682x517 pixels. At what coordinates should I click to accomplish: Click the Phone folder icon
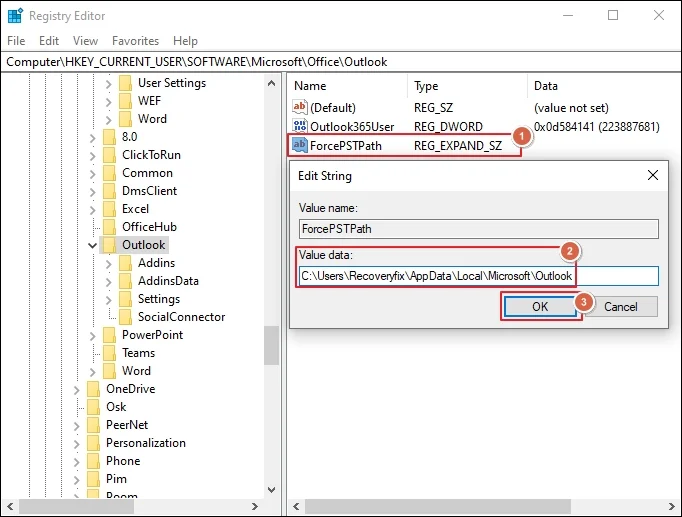94,460
